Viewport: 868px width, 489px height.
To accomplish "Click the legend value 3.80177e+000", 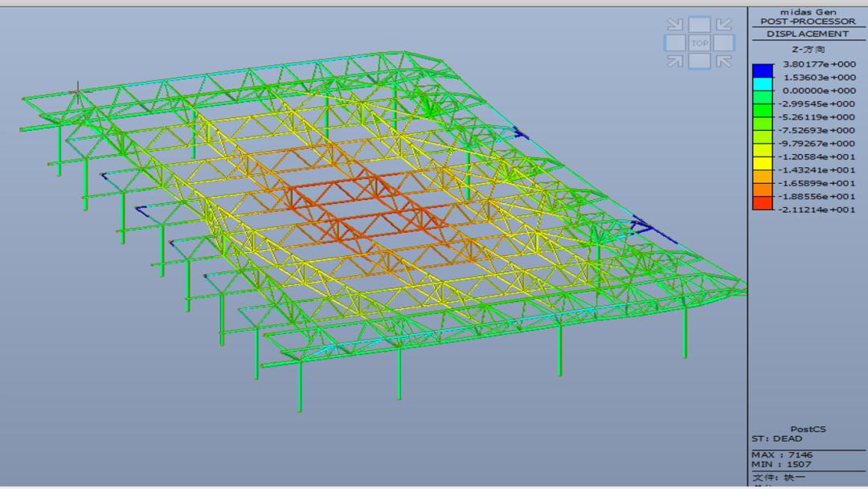I will click(x=818, y=64).
